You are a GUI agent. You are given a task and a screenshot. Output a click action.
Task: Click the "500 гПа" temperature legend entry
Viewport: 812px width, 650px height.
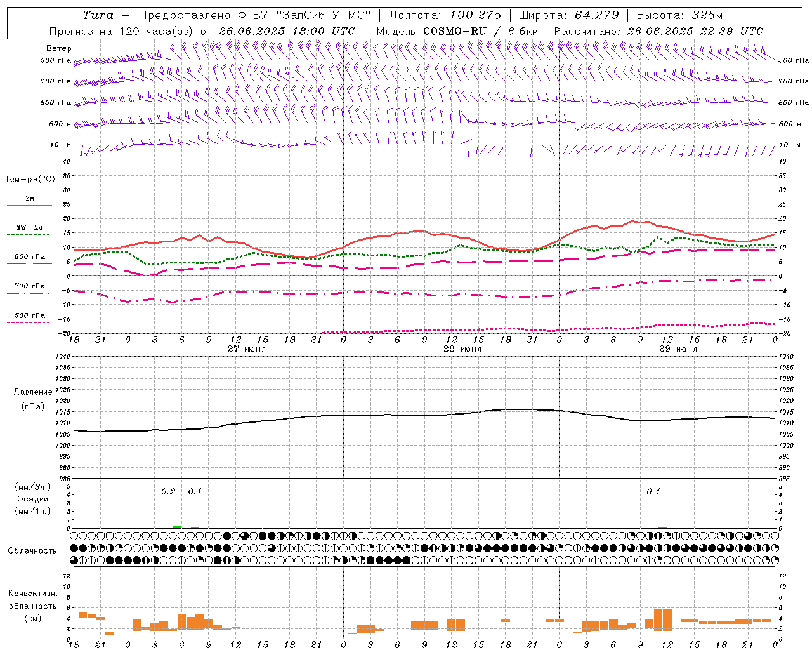click(x=29, y=315)
